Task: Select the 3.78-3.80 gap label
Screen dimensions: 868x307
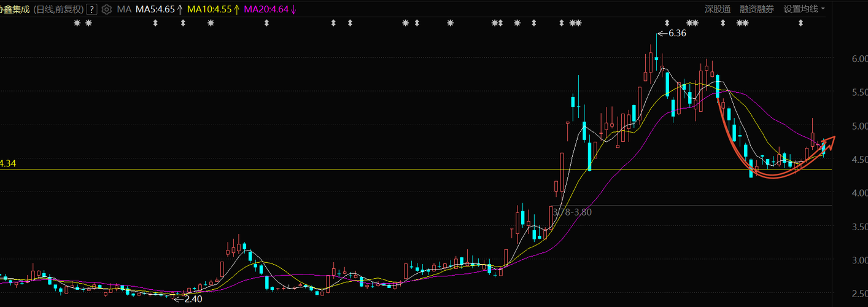Action: tap(572, 212)
